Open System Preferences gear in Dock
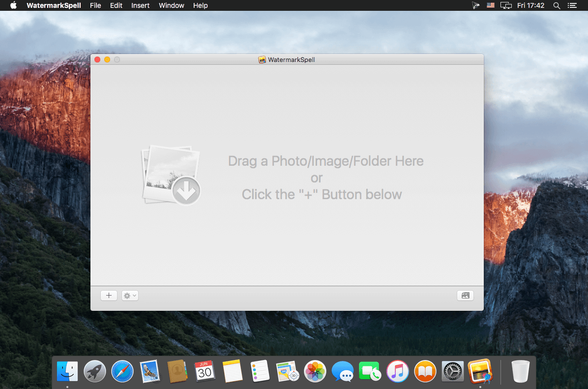The width and height of the screenshot is (588, 389). 453,371
